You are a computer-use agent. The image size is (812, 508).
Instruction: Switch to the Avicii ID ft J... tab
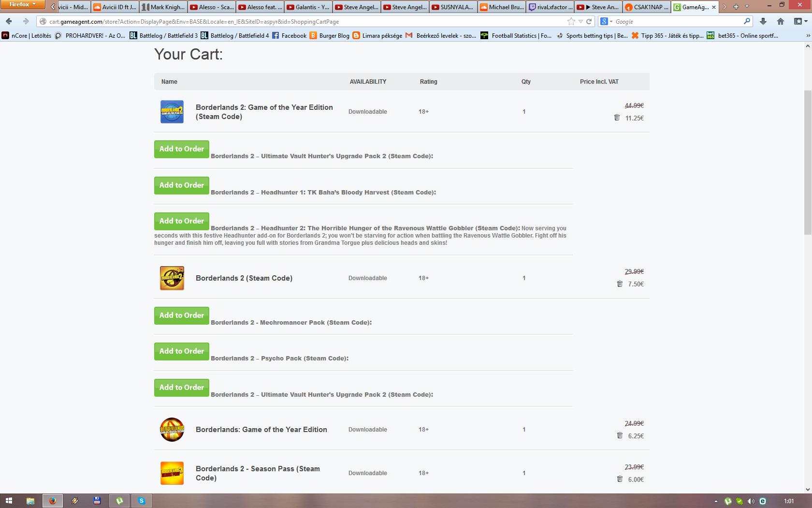click(115, 7)
